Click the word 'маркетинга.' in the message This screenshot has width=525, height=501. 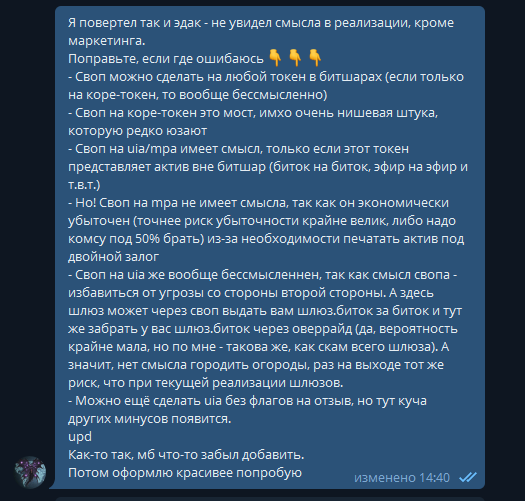coord(106,41)
